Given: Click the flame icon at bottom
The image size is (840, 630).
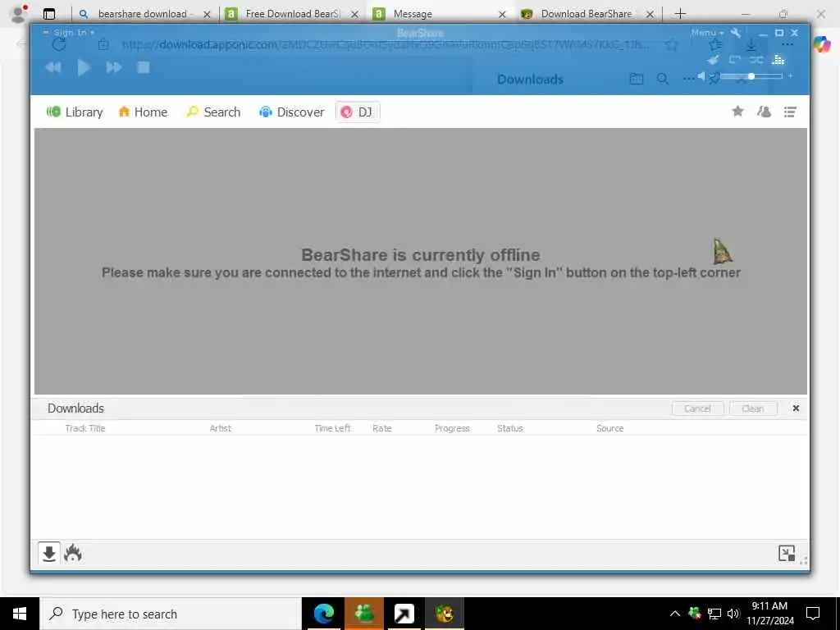Looking at the screenshot, I should (73, 554).
